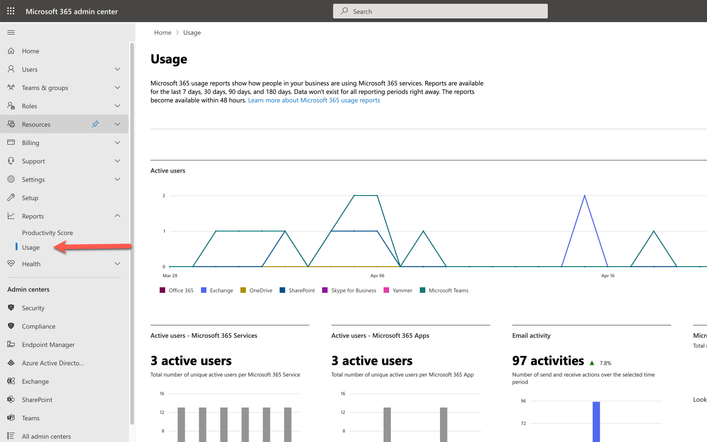Viewport: 707px width, 442px height.
Task: Click the Home house icon in sidebar
Action: [x=11, y=51]
